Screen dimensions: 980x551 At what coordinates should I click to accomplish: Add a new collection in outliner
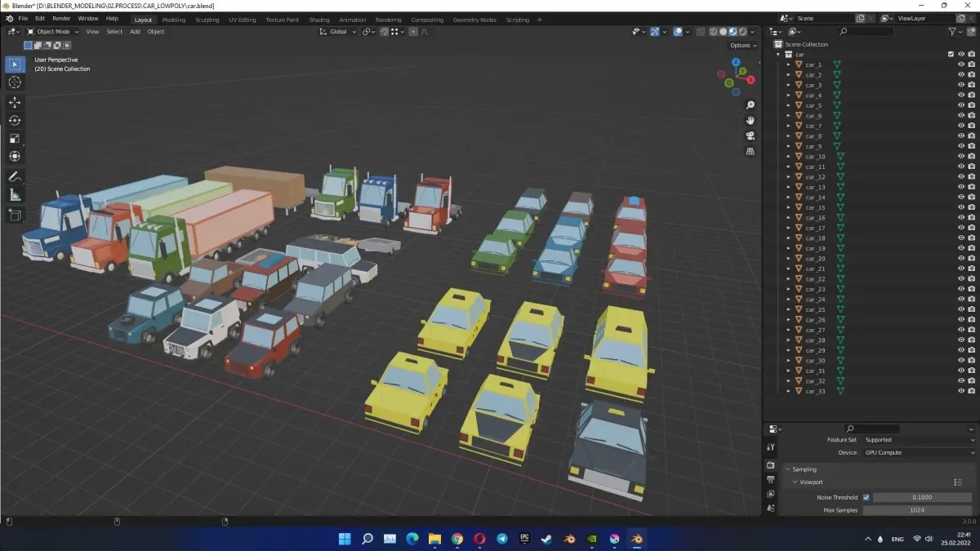click(971, 32)
